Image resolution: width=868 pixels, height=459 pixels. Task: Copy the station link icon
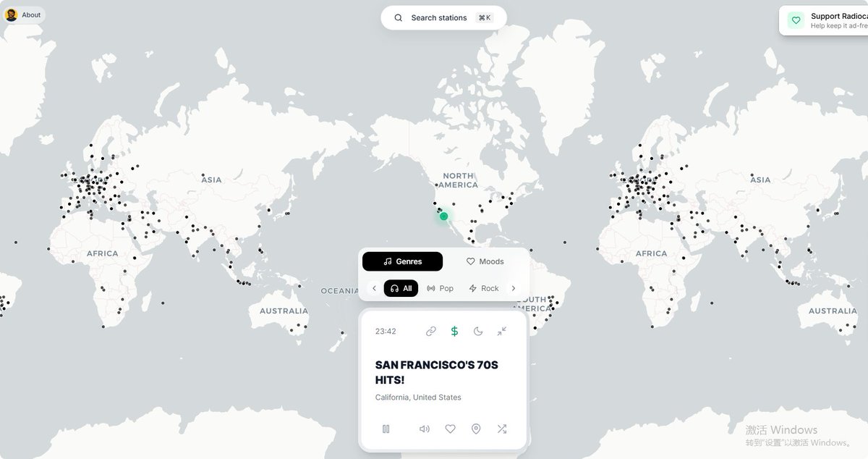pyautogui.click(x=431, y=331)
